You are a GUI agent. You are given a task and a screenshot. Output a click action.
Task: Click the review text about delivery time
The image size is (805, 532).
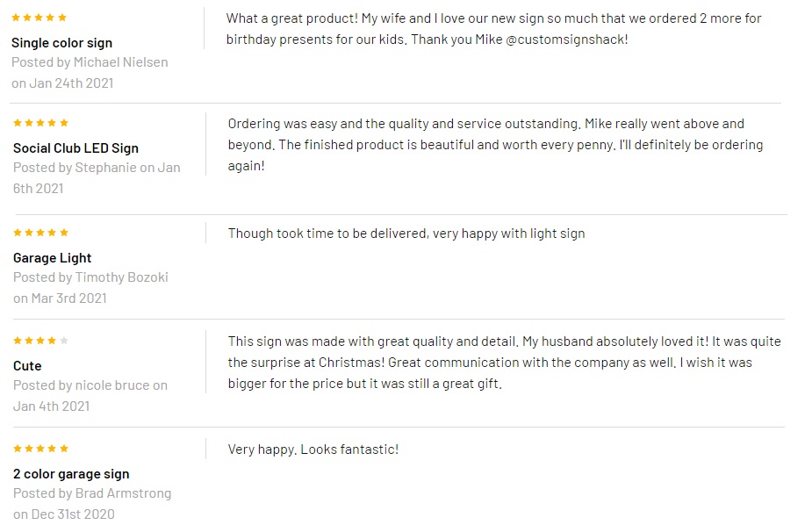coord(406,234)
